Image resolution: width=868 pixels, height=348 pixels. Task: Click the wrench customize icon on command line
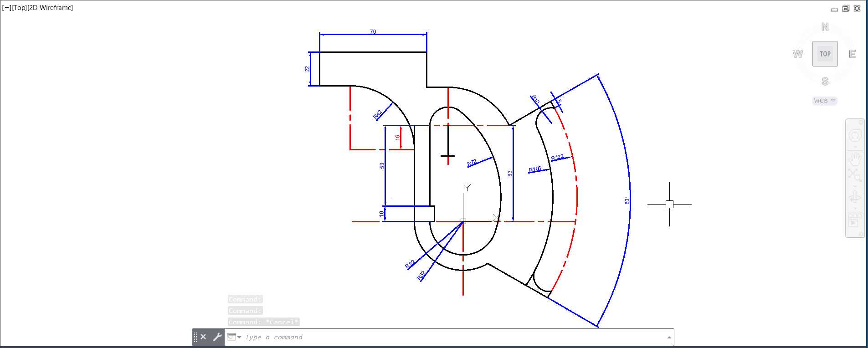[217, 337]
